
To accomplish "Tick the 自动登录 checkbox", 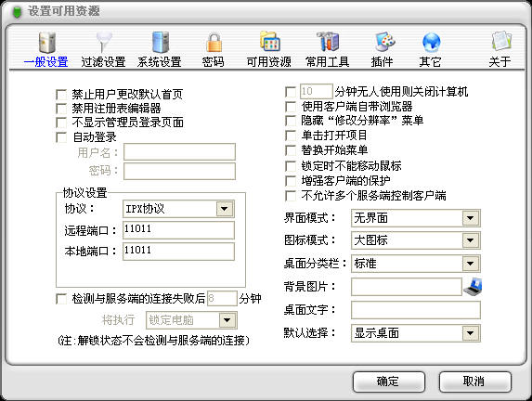I will (61, 137).
